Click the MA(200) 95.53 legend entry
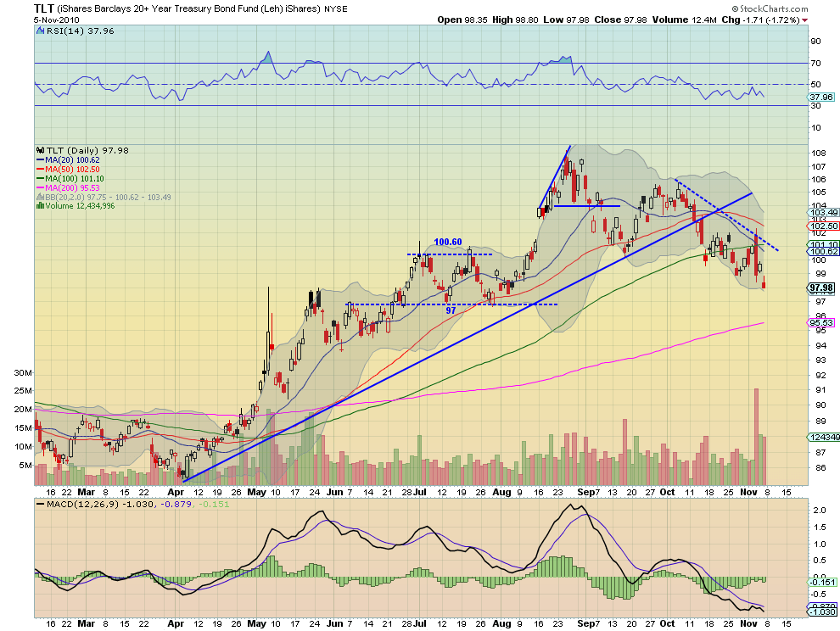Screen dimensions: 840x631 coord(72,188)
